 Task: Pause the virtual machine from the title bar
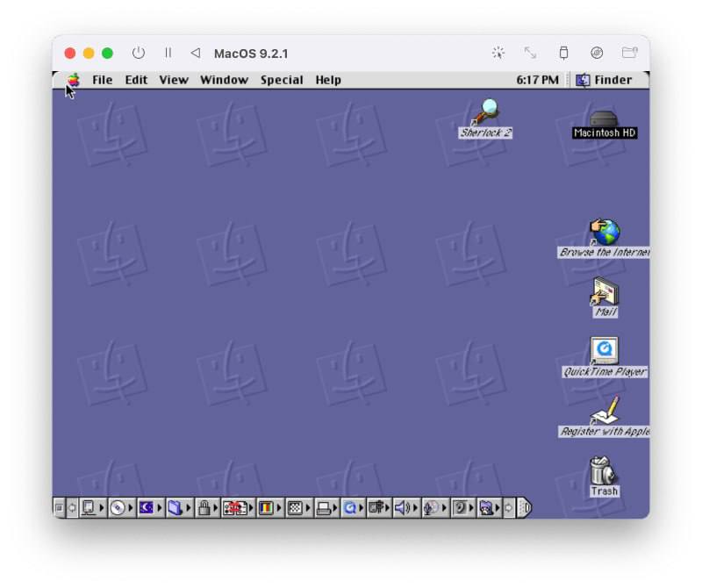pyautogui.click(x=168, y=53)
